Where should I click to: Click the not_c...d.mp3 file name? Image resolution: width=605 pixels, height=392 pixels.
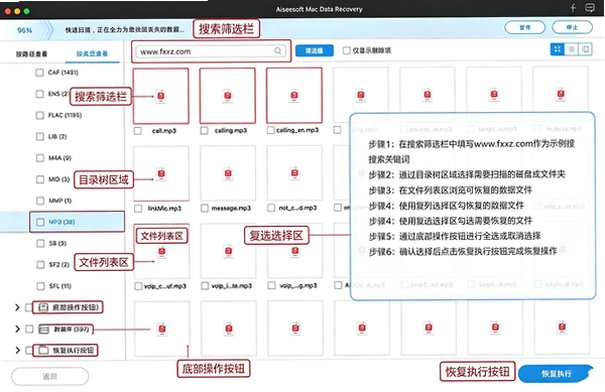click(x=297, y=208)
